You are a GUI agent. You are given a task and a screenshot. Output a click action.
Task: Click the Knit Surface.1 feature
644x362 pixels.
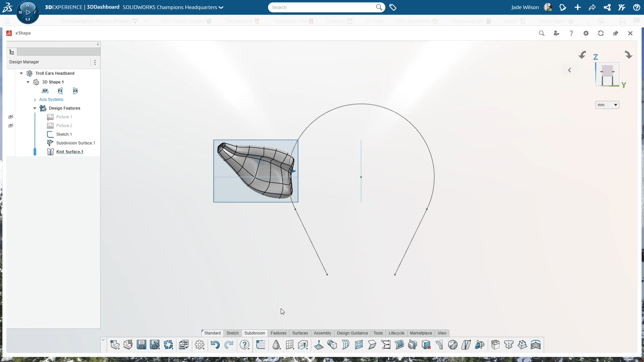pyautogui.click(x=70, y=152)
